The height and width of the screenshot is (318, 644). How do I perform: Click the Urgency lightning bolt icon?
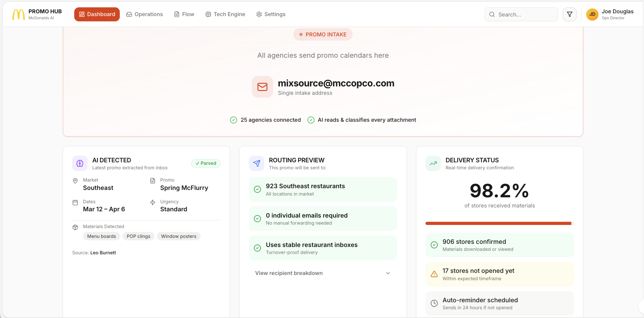tap(153, 203)
